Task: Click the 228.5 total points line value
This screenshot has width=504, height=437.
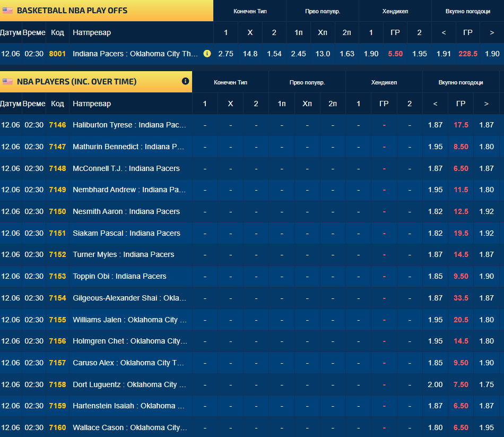Action: 468,54
